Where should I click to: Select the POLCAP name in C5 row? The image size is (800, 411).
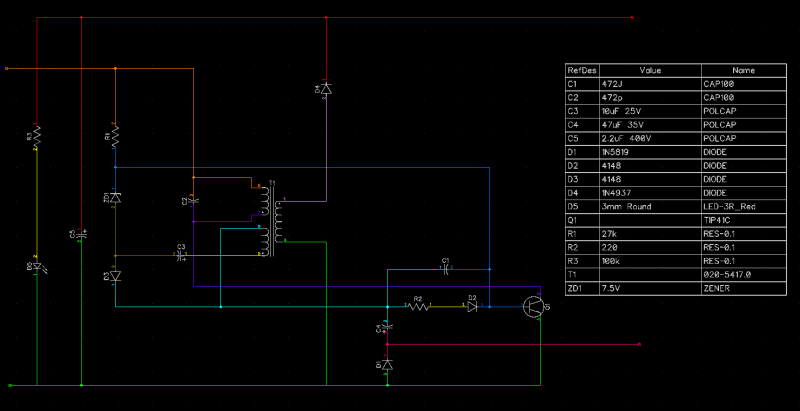(744, 139)
